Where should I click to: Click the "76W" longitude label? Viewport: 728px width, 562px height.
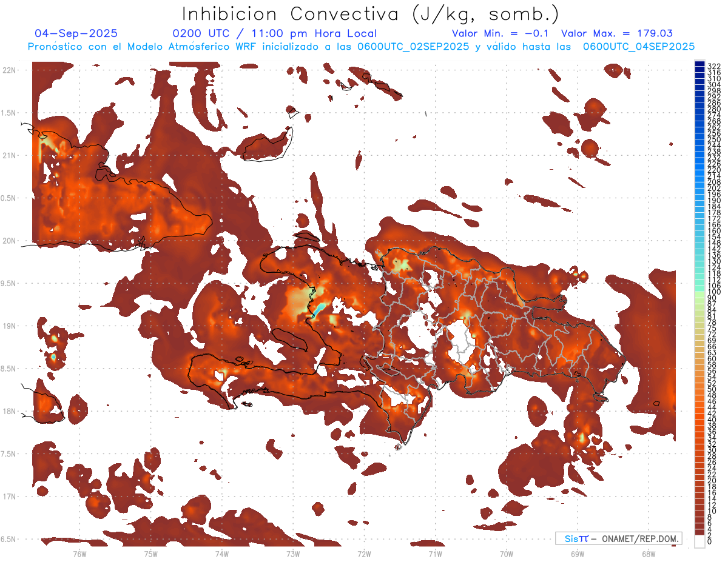tap(79, 554)
